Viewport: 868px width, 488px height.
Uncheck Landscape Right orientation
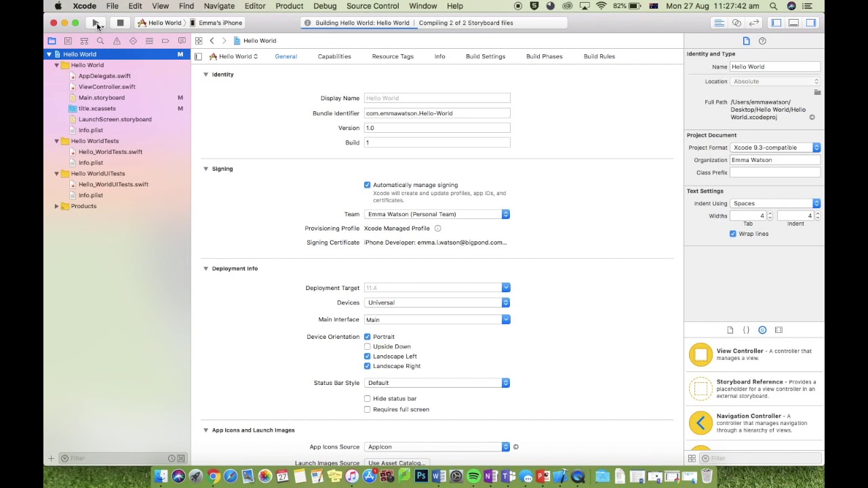point(368,366)
